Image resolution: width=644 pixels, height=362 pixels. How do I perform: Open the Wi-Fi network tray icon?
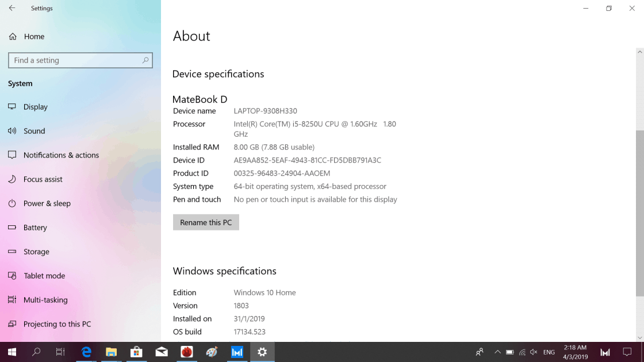coord(522,352)
